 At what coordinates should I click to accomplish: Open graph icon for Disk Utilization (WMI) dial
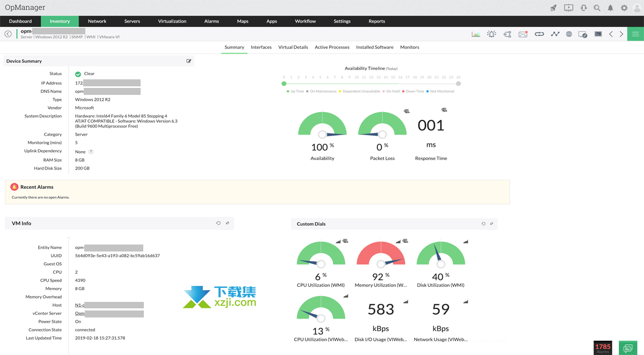[x=465, y=241]
